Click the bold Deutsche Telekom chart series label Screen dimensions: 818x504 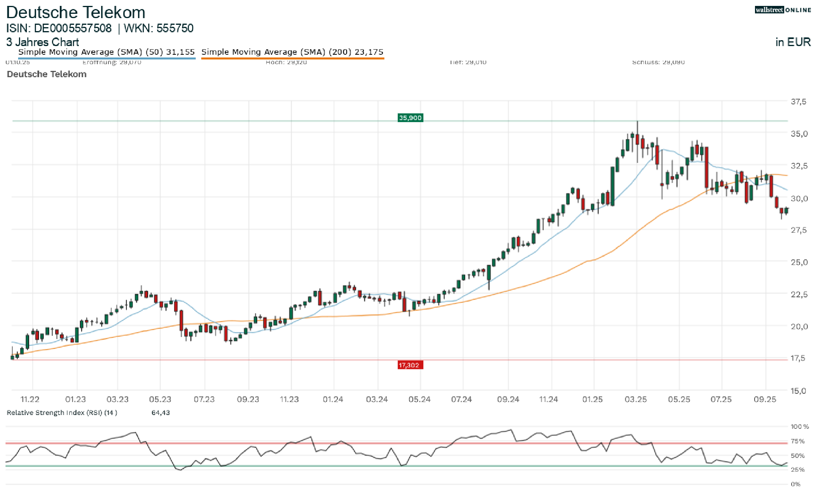pos(46,74)
